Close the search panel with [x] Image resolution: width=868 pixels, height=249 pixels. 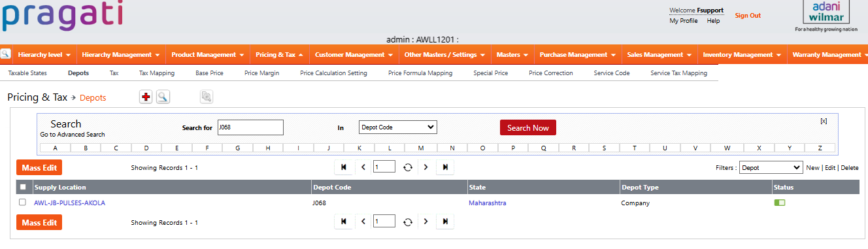(x=824, y=121)
